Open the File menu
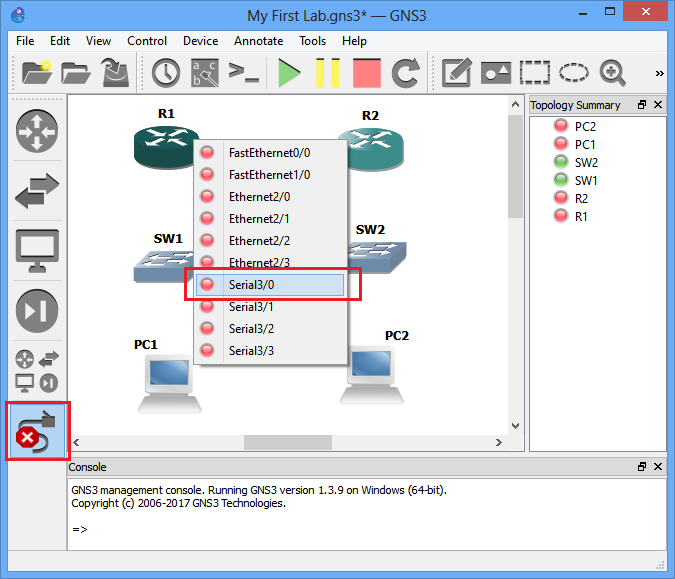The image size is (675, 579). [25, 41]
